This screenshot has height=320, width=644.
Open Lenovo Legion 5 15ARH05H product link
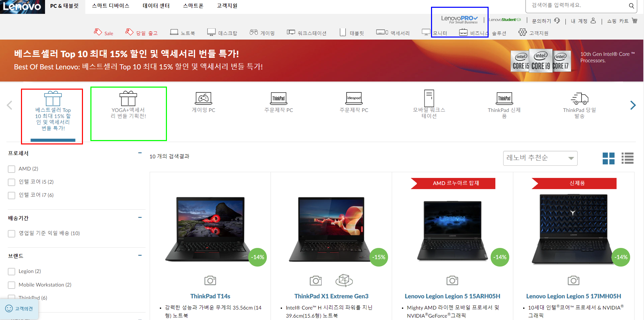[452, 296]
